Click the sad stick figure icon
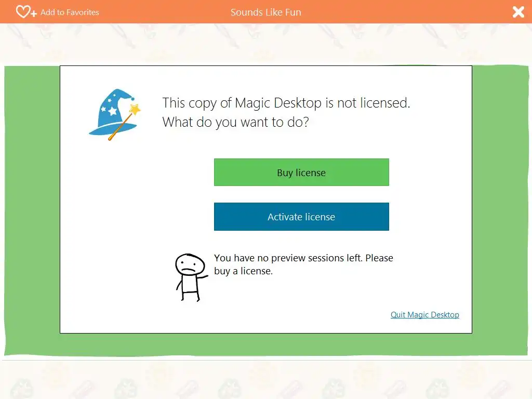532x399 pixels. (x=191, y=277)
